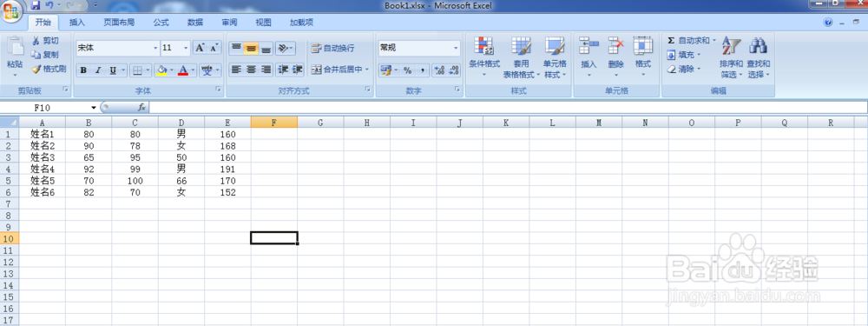Open Format as Table (套用表格格式)

tap(521, 57)
